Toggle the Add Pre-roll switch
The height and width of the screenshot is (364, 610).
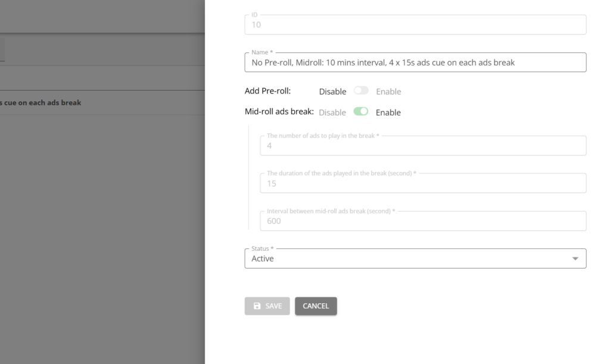click(361, 91)
